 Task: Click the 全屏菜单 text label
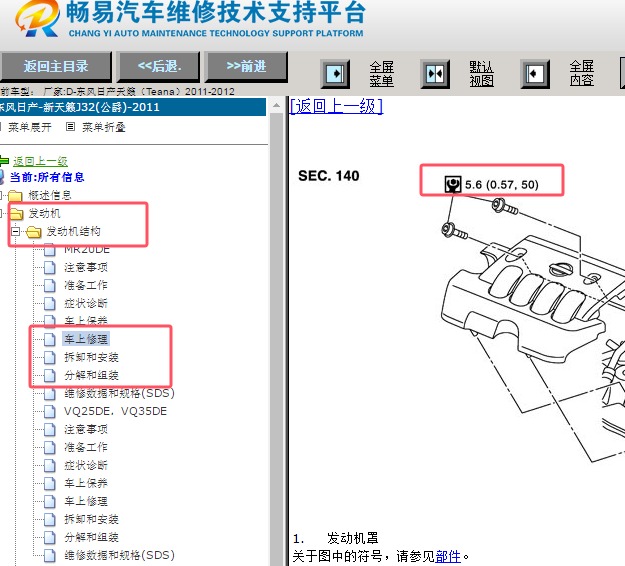pos(381,74)
